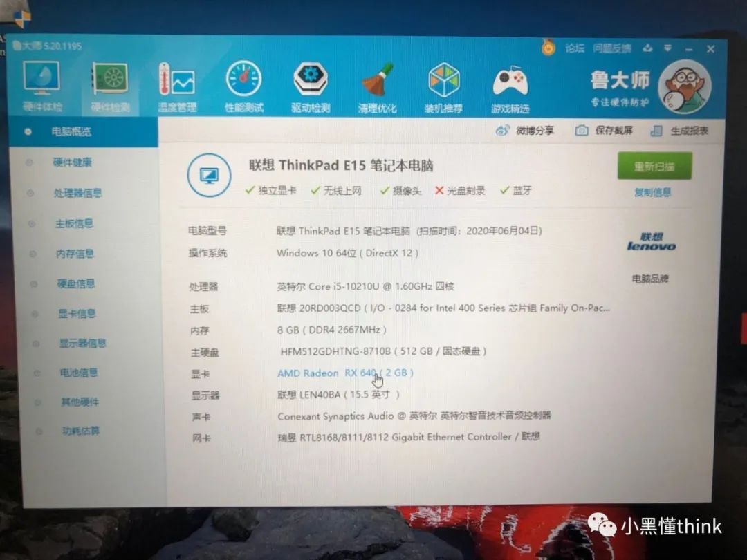
Task: Open the title bar dropdown menu arrow
Action: (668, 48)
